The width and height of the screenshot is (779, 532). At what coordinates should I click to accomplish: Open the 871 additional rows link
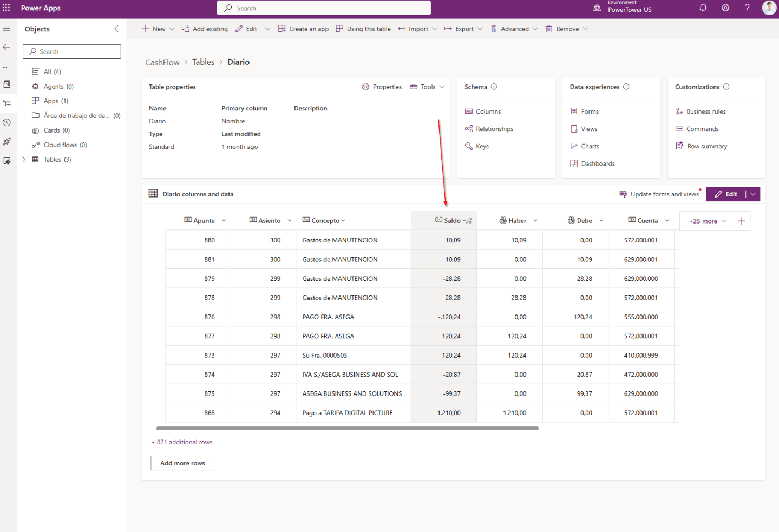(181, 442)
